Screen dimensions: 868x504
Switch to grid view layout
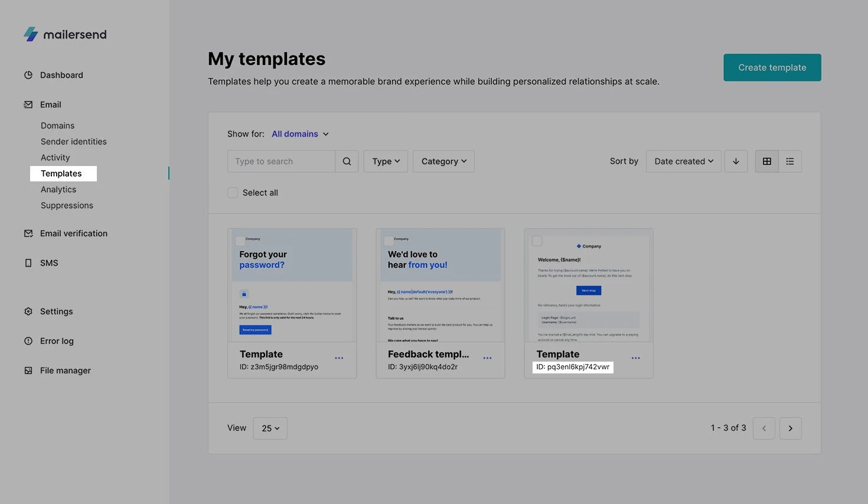[x=766, y=161]
